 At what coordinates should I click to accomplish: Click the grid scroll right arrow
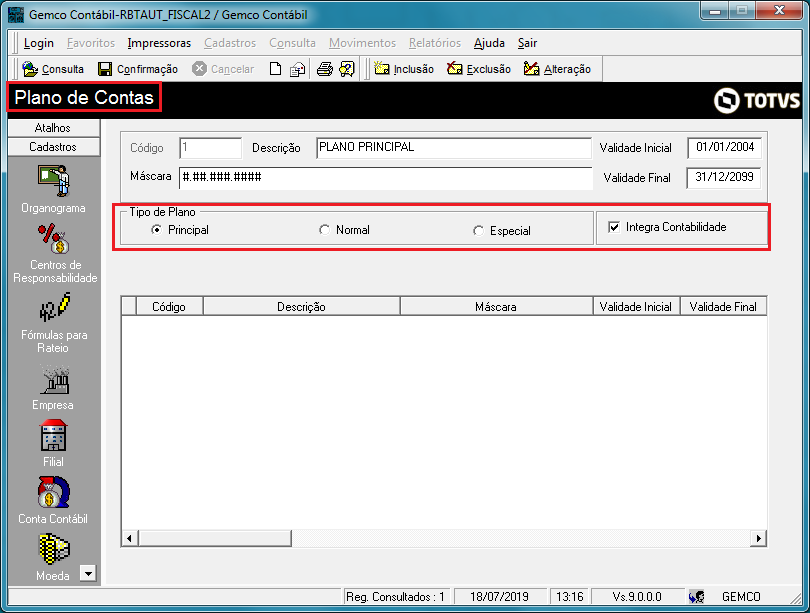758,538
